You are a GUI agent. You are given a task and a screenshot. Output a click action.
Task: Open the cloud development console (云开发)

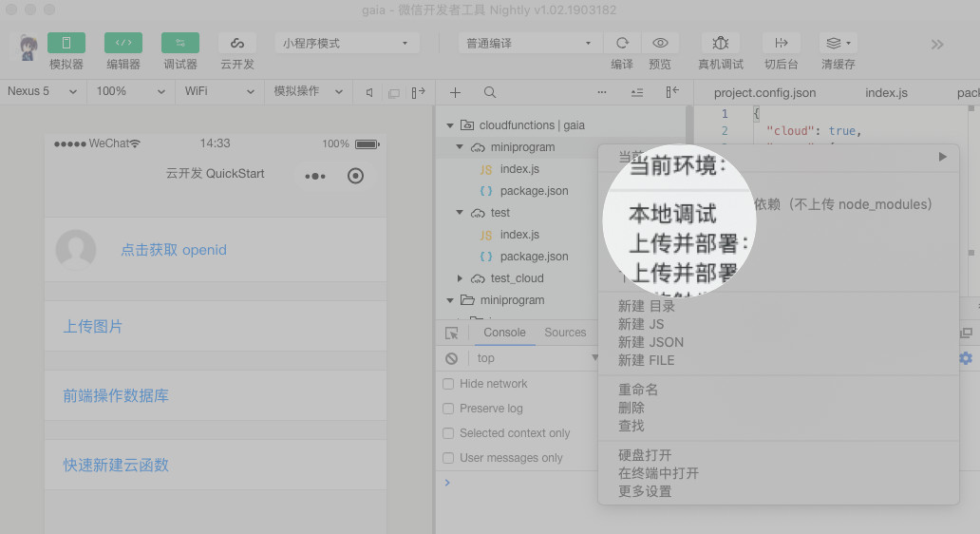[236, 43]
